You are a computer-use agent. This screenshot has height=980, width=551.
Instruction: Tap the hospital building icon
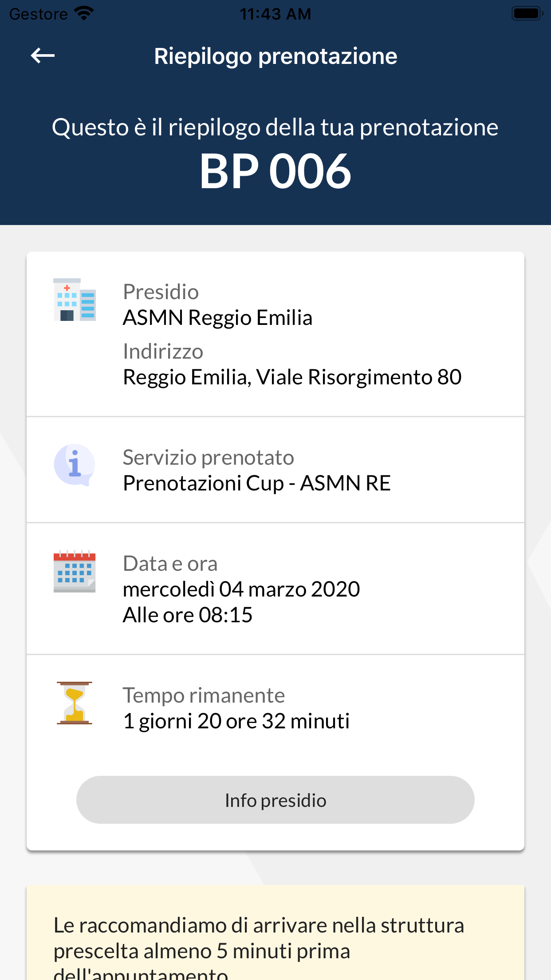[75, 300]
